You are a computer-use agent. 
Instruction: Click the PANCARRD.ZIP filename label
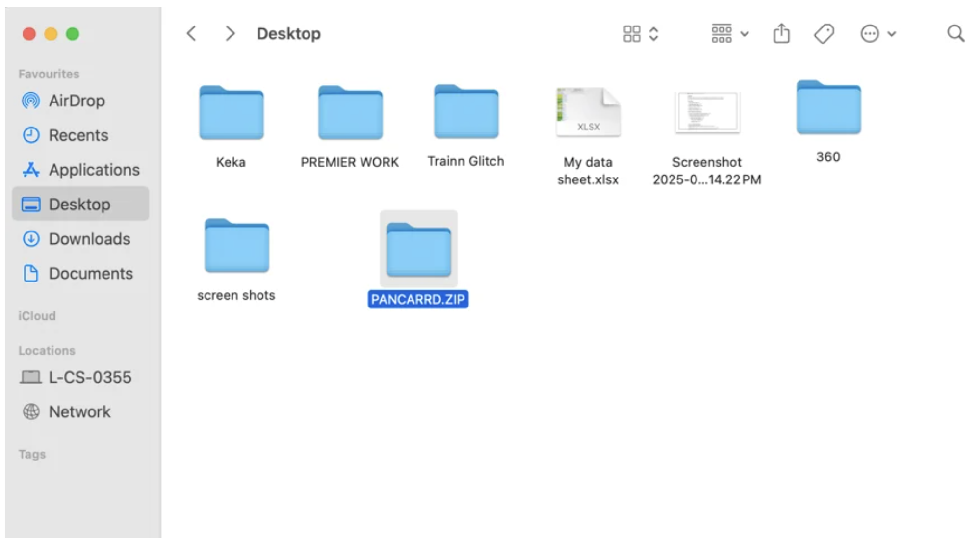click(x=418, y=299)
